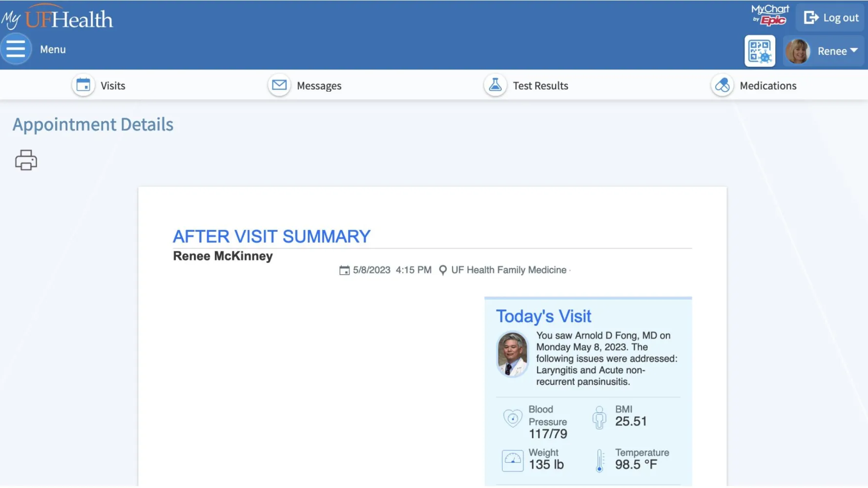868x488 pixels.
Task: Click the AFTER VISIT SUMMARY heading
Action: click(271, 237)
